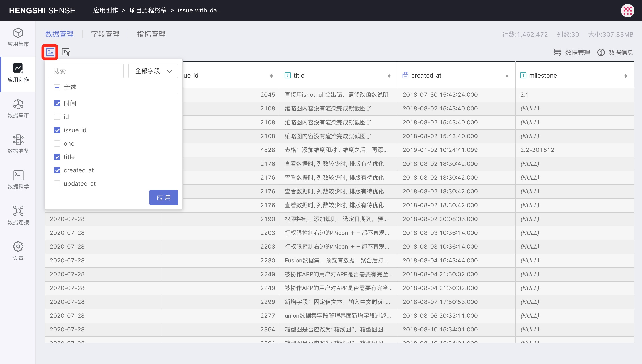Switch to the 指标管理 tab
Image resolution: width=642 pixels, height=364 pixels.
pyautogui.click(x=151, y=34)
